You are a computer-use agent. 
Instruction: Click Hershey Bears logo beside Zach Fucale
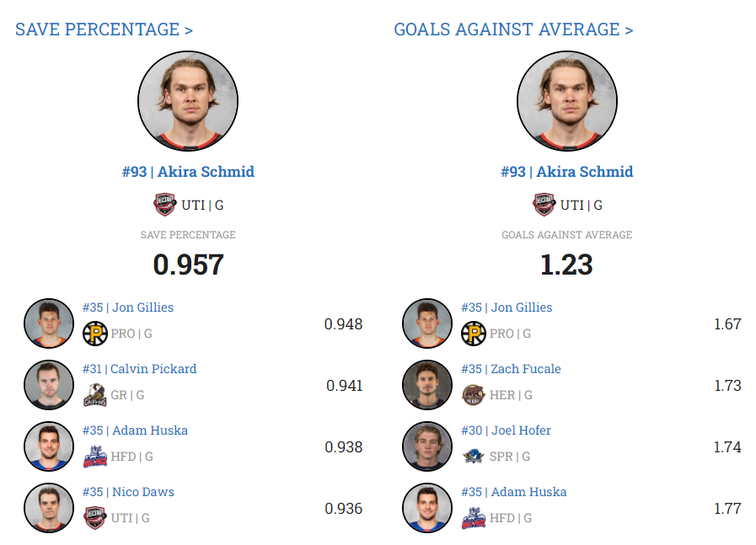click(x=474, y=395)
